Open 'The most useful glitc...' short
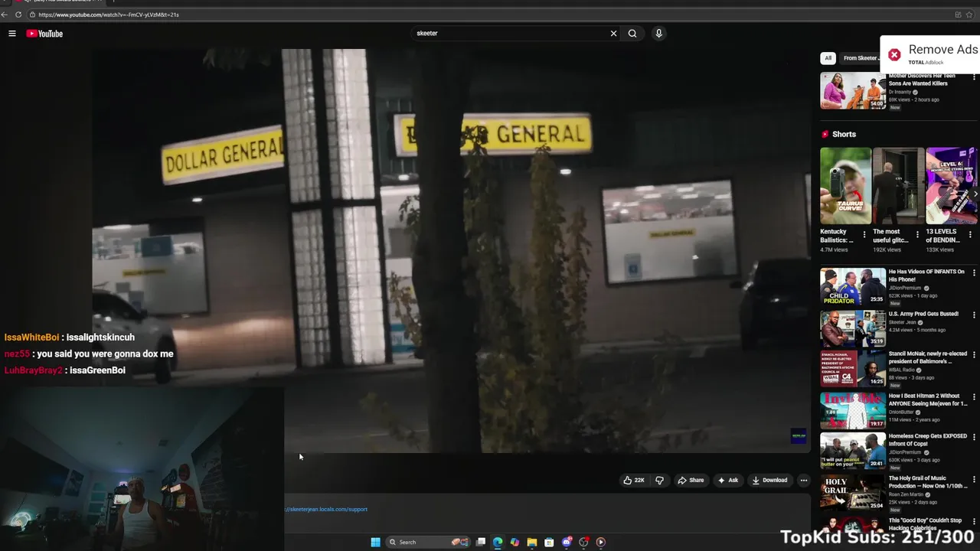Screen dimensions: 980x551 point(898,186)
